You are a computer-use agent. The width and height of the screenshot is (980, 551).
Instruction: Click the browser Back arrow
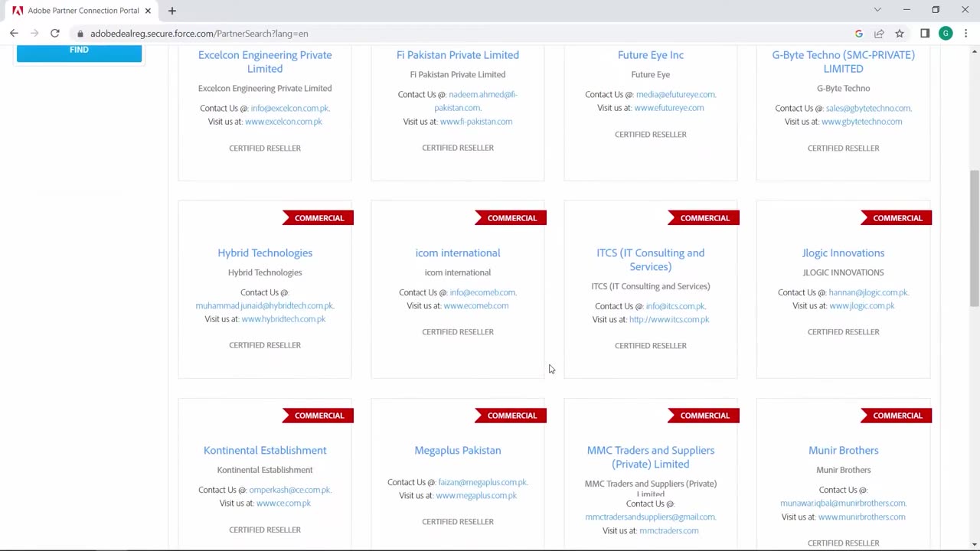pyautogui.click(x=14, y=34)
